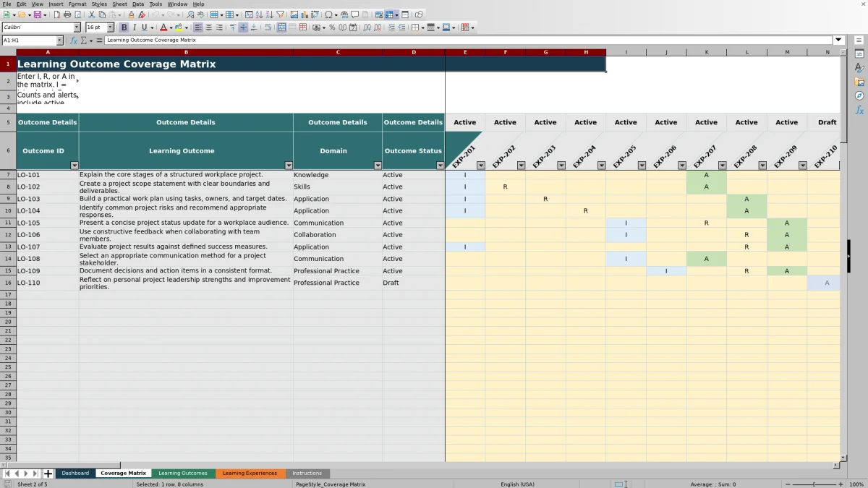
Task: Toggle Merge and Center Cells
Action: click(x=281, y=27)
